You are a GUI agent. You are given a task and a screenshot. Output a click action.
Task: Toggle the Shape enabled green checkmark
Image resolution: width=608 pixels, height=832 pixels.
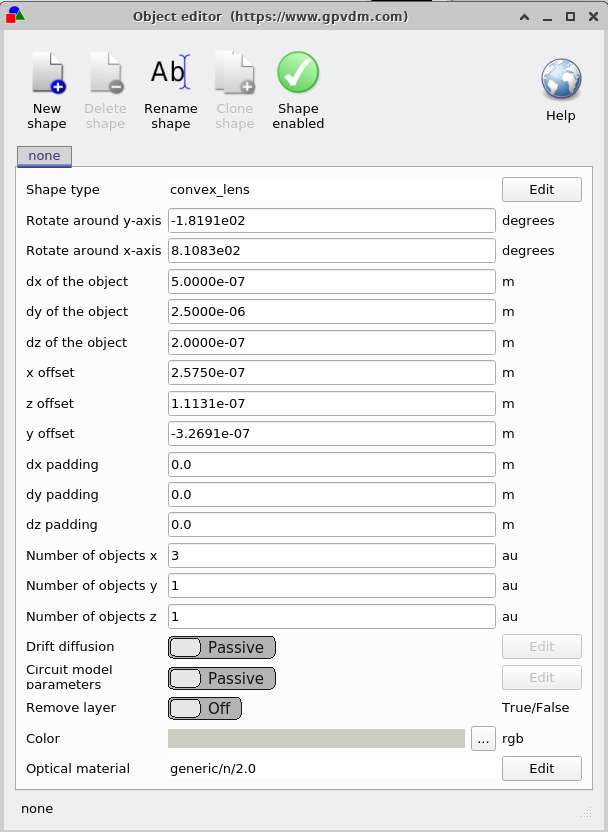coord(298,75)
